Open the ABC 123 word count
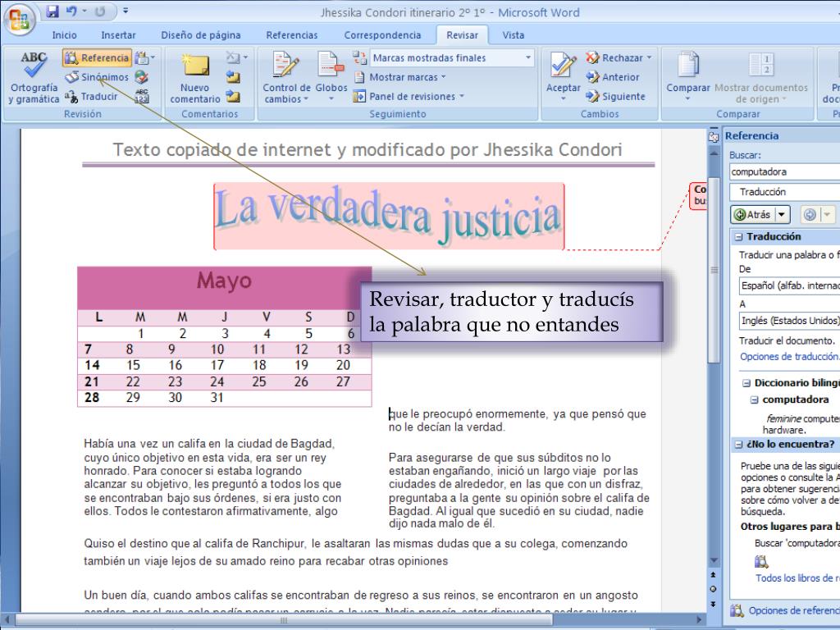 tap(141, 97)
